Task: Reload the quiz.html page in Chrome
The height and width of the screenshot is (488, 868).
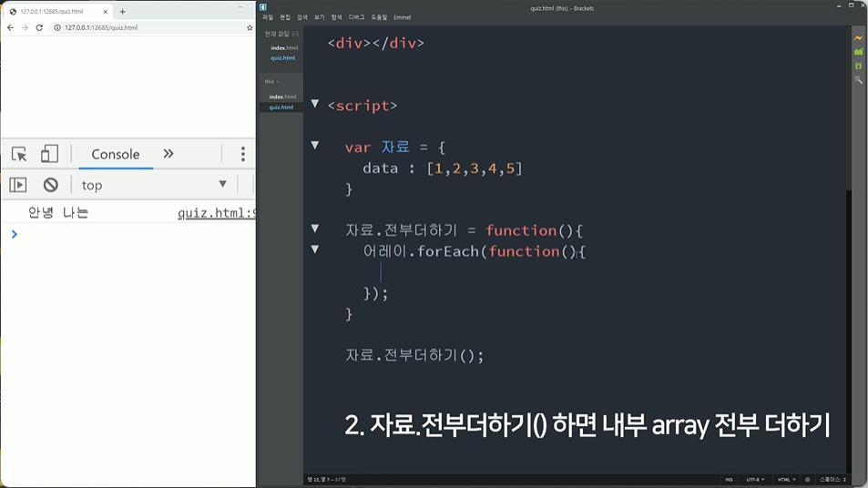Action: click(39, 27)
